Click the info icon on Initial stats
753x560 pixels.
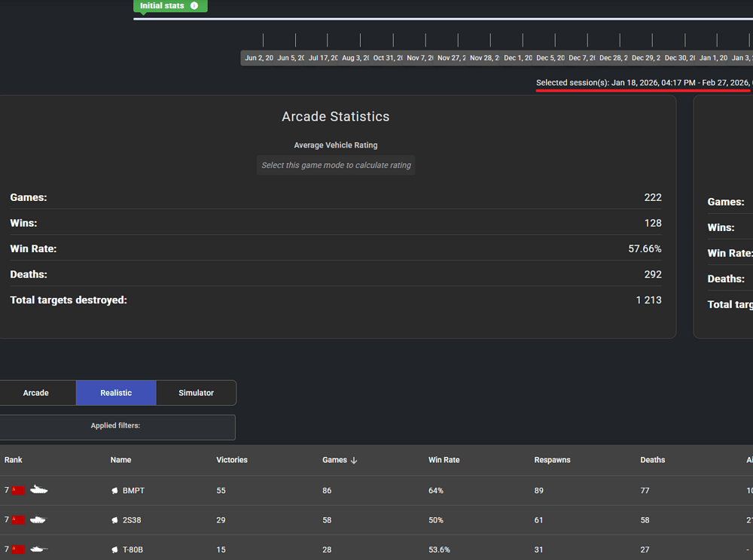pos(194,6)
